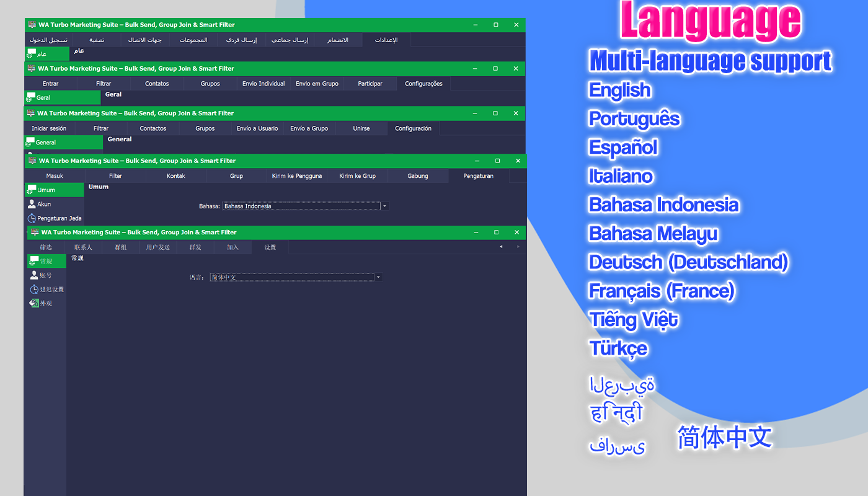The image size is (868, 496).
Task: Switch to the Iniciar sesión tab
Action: pyautogui.click(x=49, y=128)
